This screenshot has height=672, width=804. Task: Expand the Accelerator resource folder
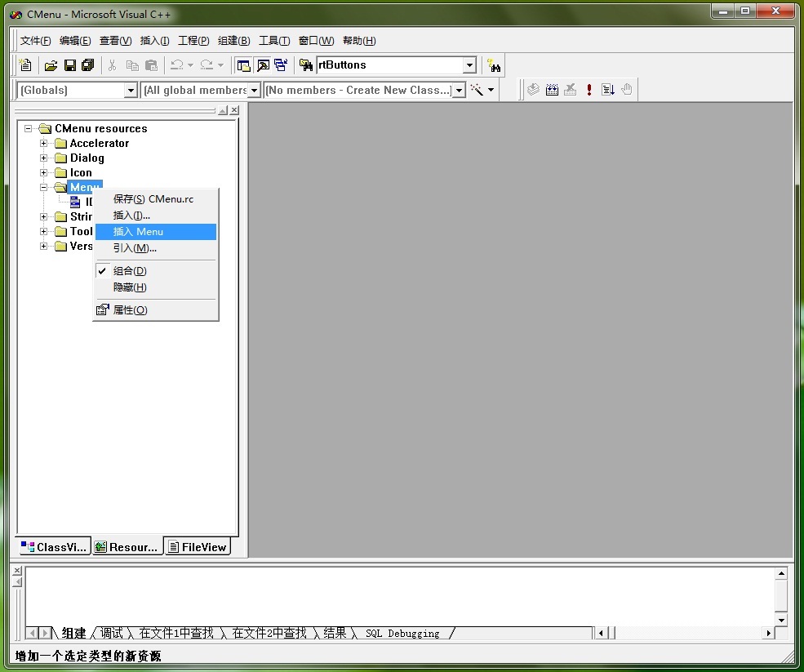43,143
